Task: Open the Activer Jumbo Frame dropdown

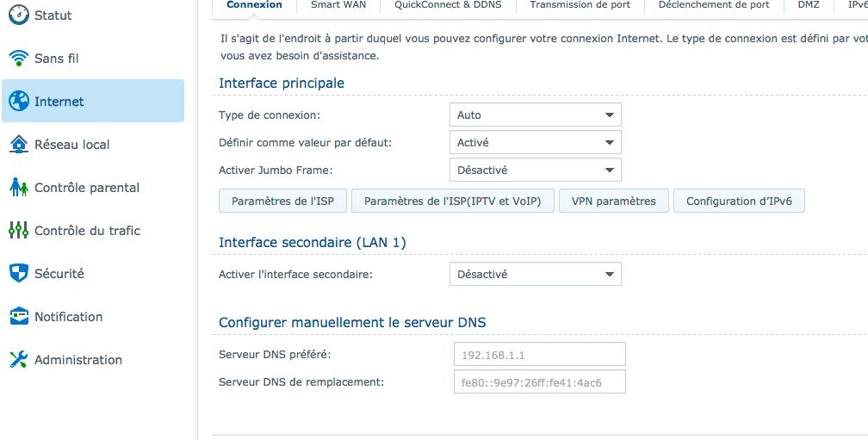Action: click(535, 170)
